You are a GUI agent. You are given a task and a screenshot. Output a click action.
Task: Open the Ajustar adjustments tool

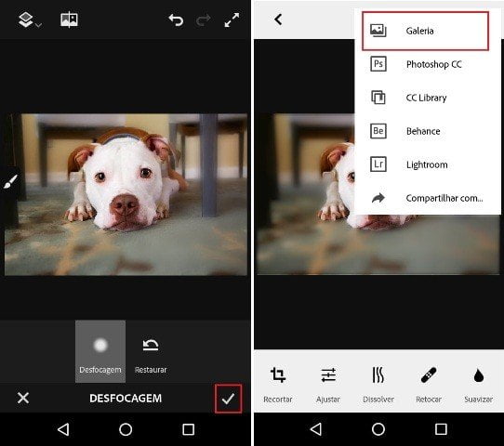[328, 385]
